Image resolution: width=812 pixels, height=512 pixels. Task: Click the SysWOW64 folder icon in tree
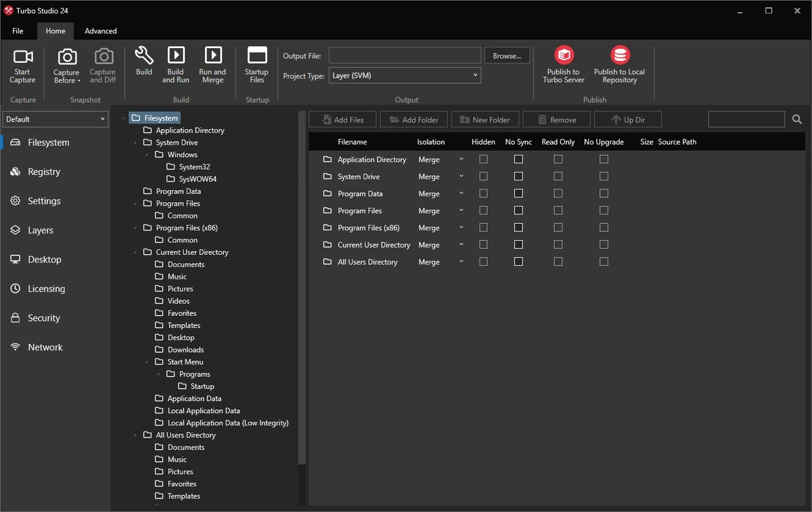(171, 179)
